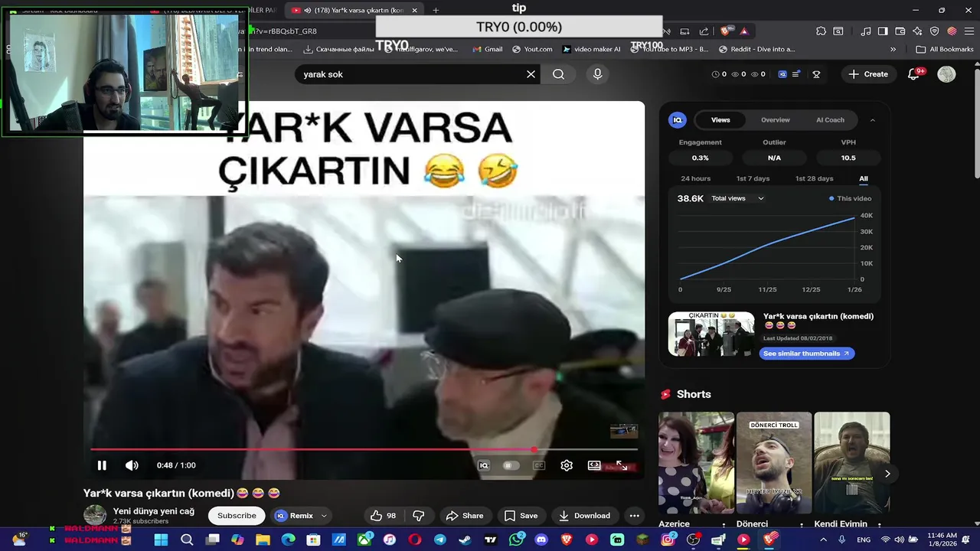Image resolution: width=980 pixels, height=551 pixels.
Task: Open the Azerice short thumbnail
Action: tap(696, 463)
